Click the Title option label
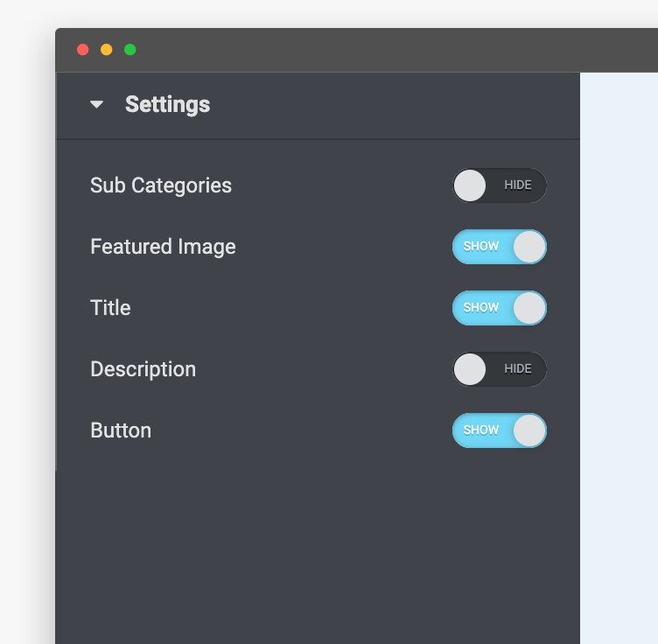Screen dimensions: 658x644 [x=110, y=308]
